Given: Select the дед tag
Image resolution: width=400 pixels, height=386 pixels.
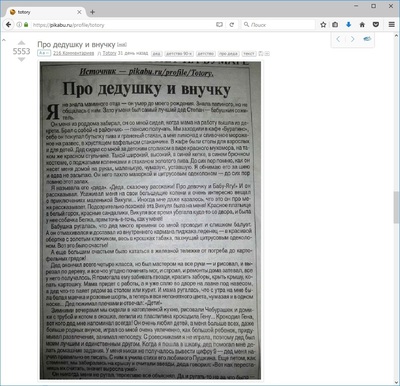Looking at the screenshot, I should tap(157, 53).
